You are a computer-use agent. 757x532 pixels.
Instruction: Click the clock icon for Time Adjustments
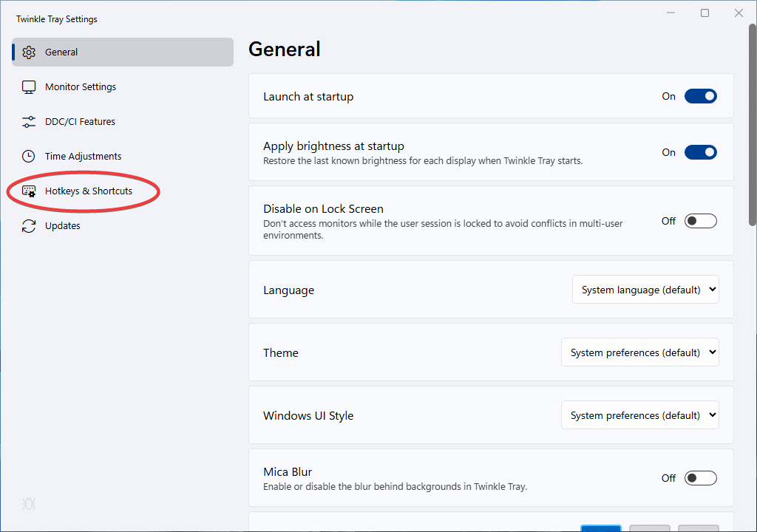[29, 157]
